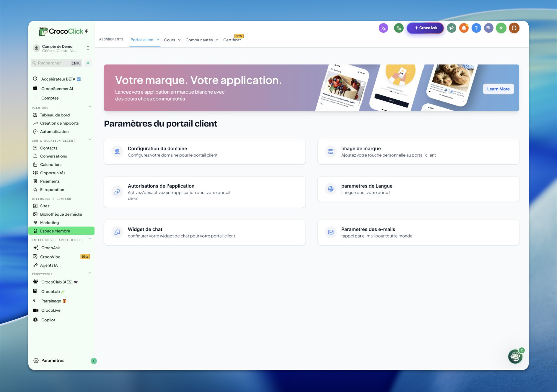Click the globe icon for Configuration du domaine
557x392 pixels.
click(x=117, y=152)
